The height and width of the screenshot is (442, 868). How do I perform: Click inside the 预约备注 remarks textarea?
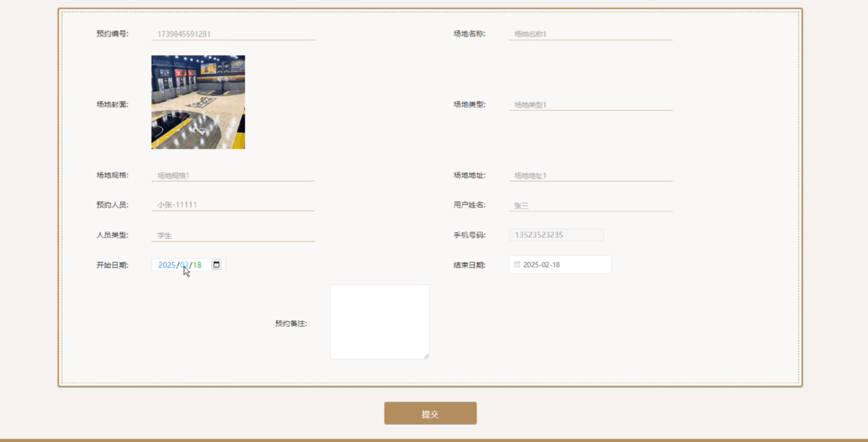coord(379,322)
